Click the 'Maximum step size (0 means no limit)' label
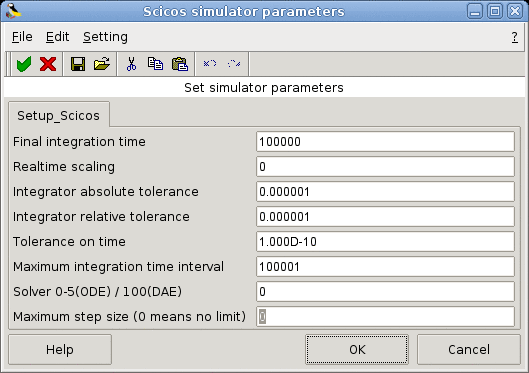Viewport: 529px width, 373px height. pos(129,316)
